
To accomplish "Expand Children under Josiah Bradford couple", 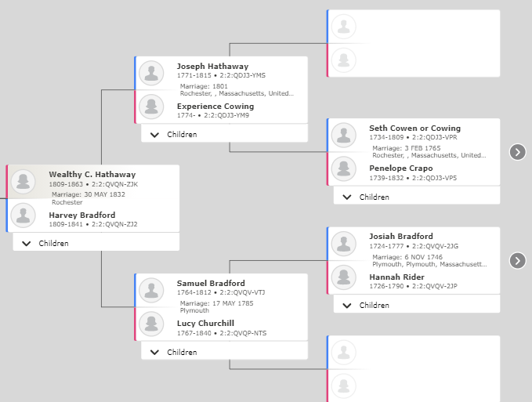I will (417, 305).
